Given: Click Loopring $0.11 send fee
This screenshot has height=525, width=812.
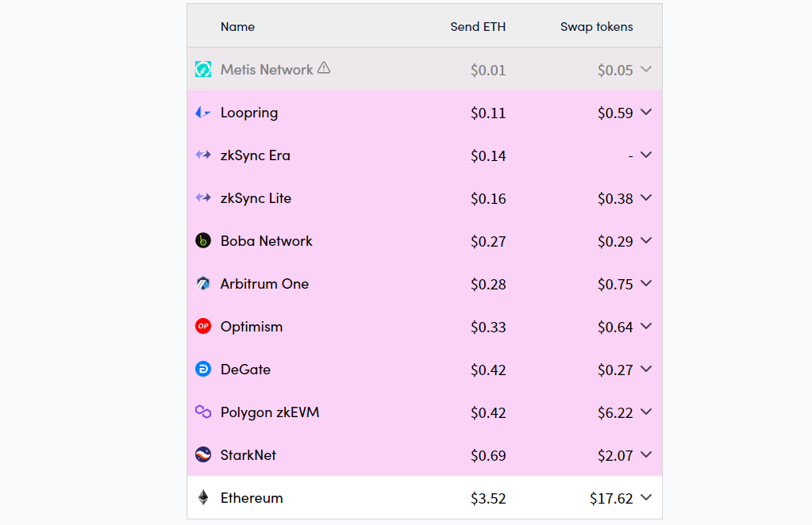Looking at the screenshot, I should coord(488,113).
